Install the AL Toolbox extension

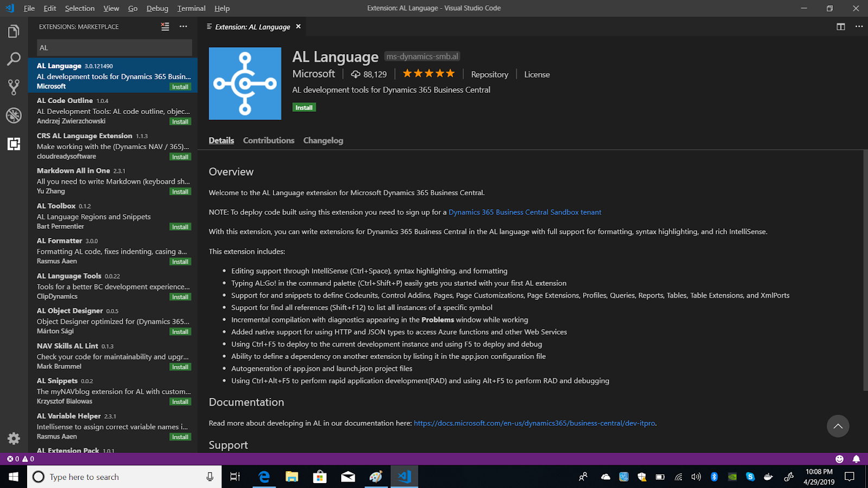[x=180, y=227]
